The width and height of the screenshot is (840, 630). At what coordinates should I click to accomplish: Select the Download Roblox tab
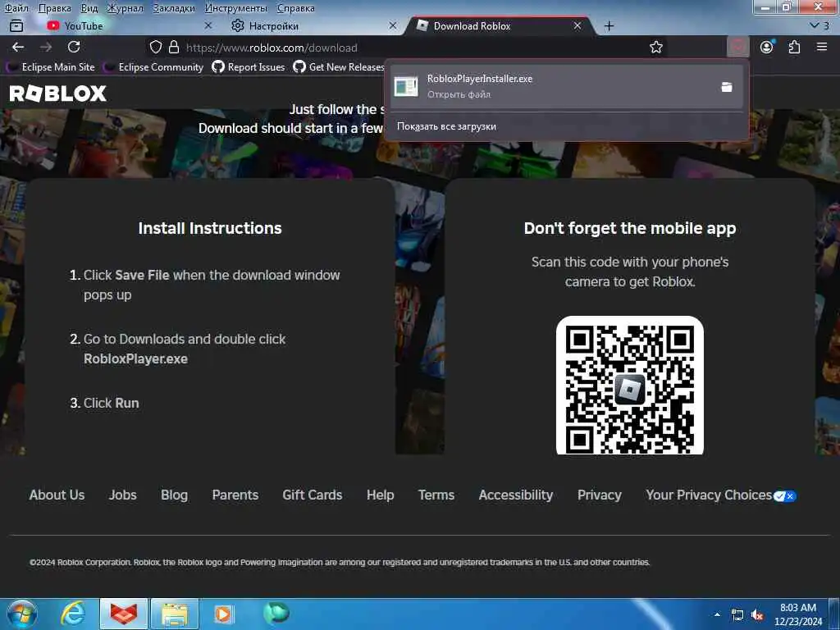point(498,25)
